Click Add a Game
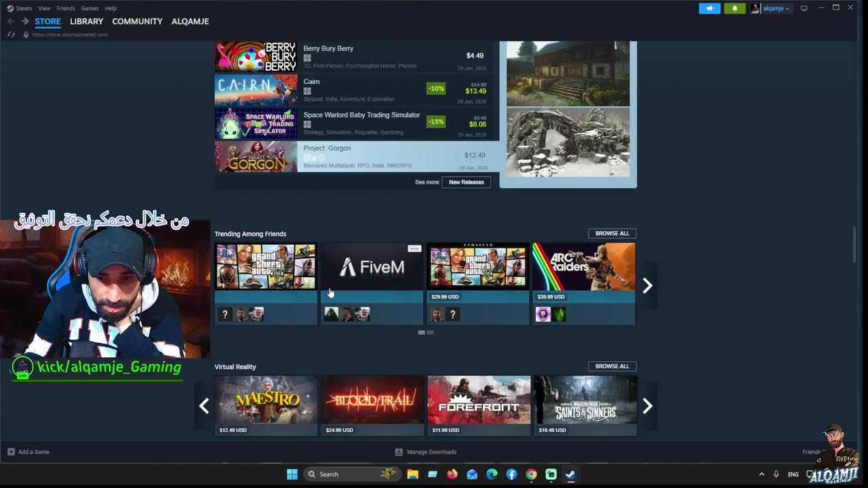This screenshot has width=868, height=488. (28, 452)
